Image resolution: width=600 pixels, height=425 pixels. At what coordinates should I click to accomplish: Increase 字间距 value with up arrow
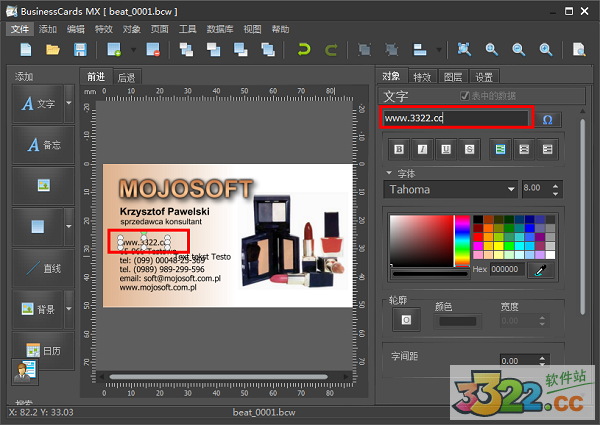[x=542, y=358]
